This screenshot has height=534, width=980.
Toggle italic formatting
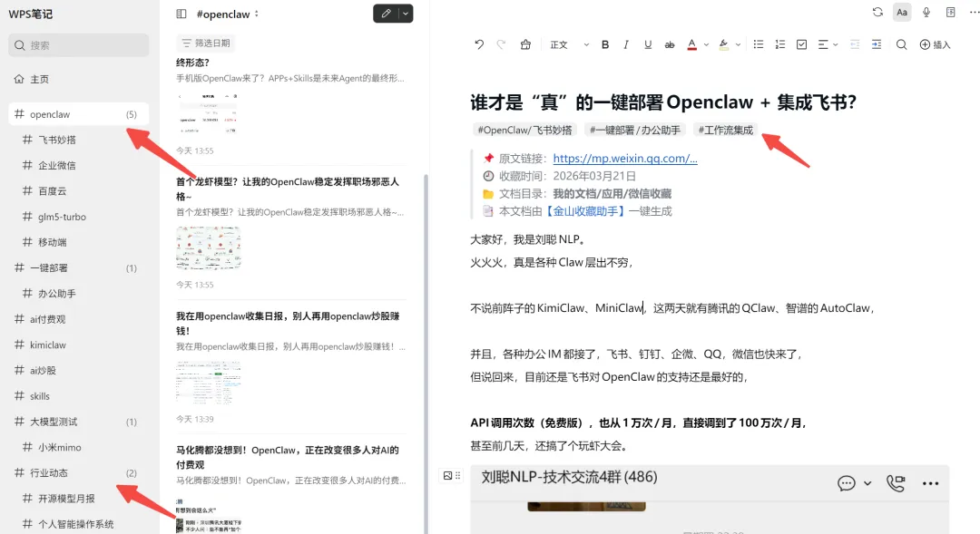[x=625, y=44]
